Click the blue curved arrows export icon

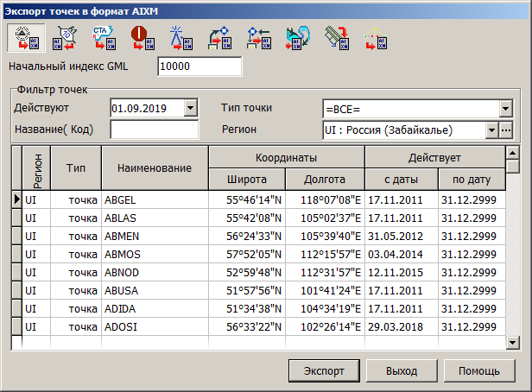295,38
